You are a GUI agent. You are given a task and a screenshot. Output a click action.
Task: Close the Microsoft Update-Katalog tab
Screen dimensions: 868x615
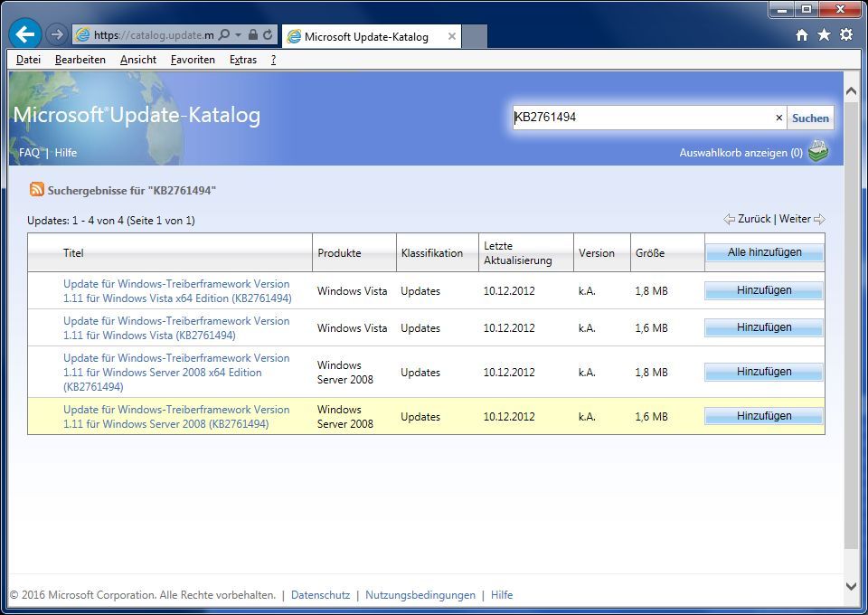pyautogui.click(x=452, y=36)
